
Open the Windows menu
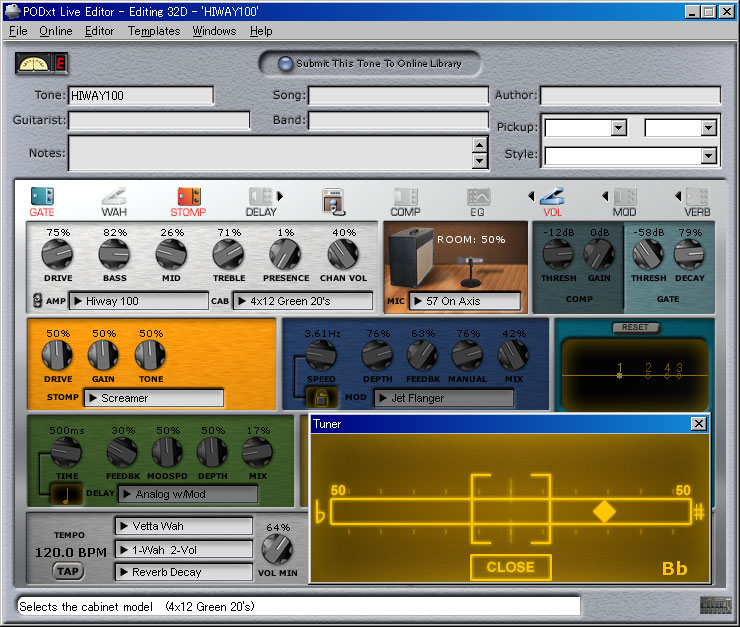[214, 31]
